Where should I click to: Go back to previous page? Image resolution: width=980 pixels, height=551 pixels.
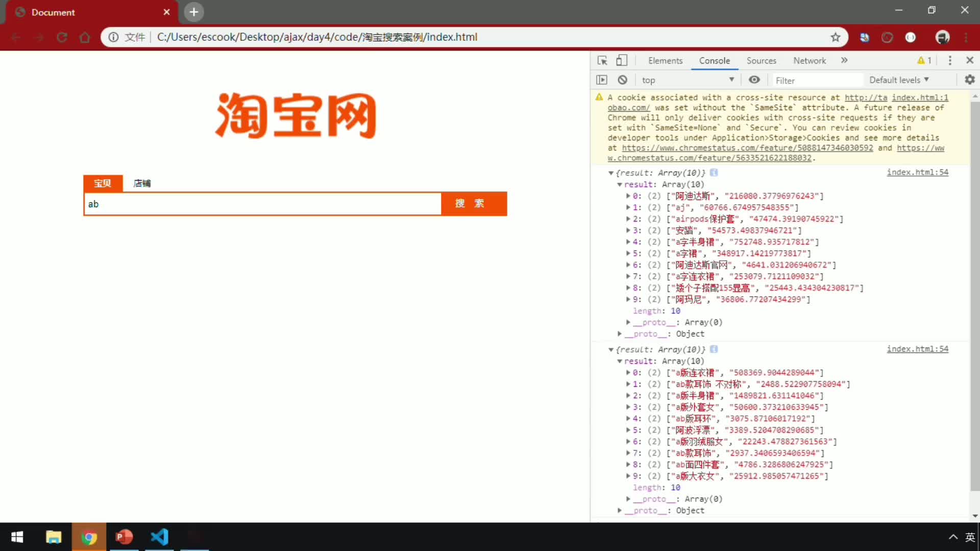tap(16, 37)
